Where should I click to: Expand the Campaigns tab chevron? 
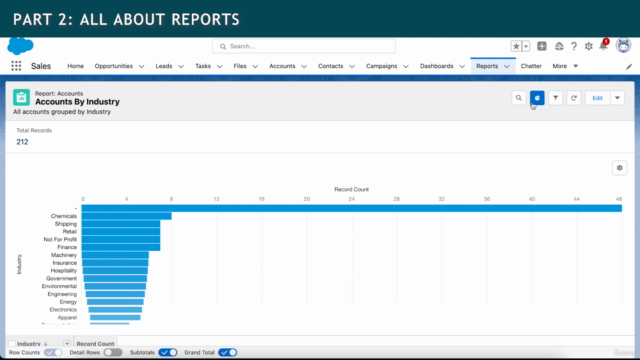pos(406,66)
